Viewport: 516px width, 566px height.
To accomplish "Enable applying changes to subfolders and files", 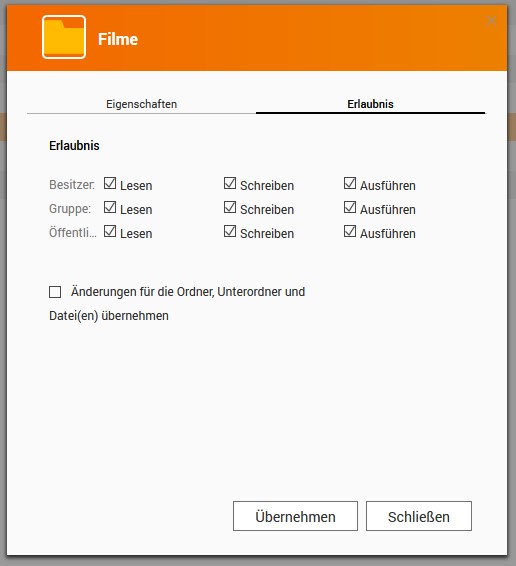I will pos(55,292).
